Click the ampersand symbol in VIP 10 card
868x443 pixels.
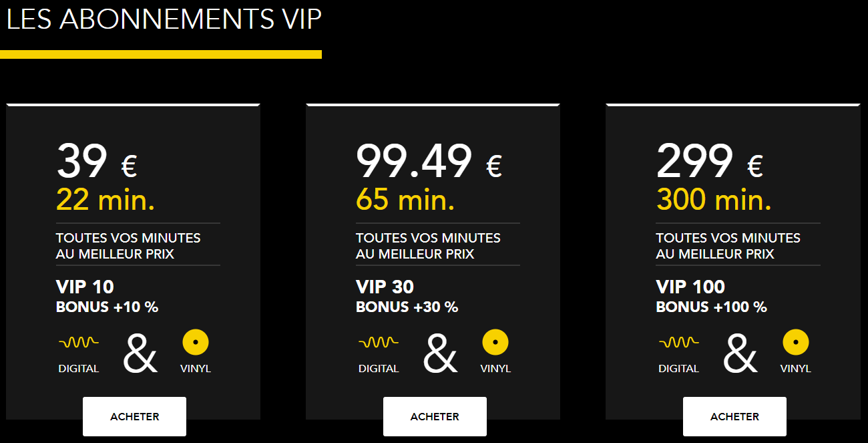pos(140,353)
